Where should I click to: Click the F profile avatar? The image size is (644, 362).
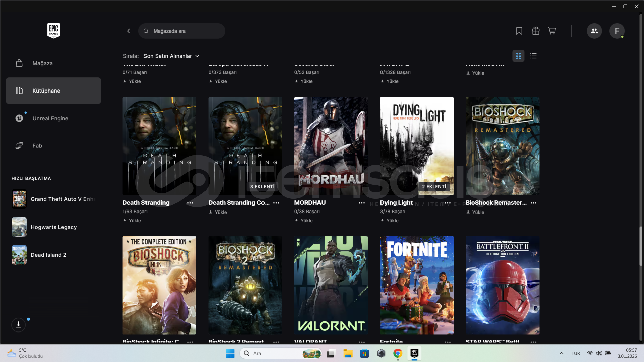coord(617,31)
